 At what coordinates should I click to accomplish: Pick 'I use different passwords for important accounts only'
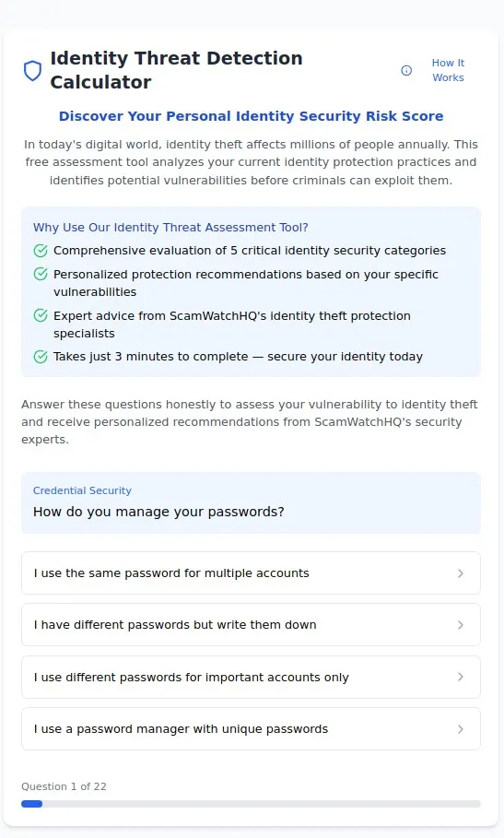coord(251,678)
